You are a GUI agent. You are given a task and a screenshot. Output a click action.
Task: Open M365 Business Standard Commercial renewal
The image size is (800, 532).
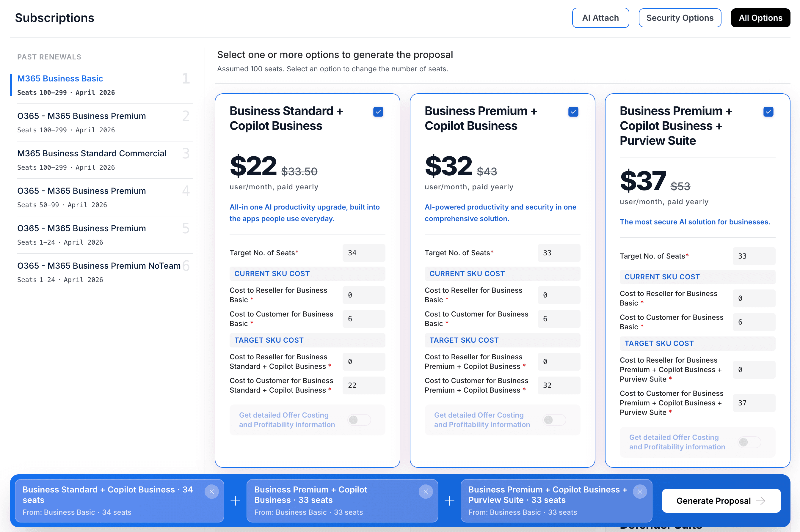tap(105, 160)
